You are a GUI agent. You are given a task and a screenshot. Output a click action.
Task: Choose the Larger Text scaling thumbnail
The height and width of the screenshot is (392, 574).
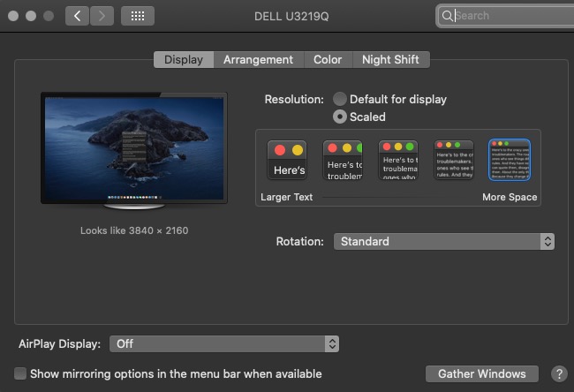pos(287,160)
